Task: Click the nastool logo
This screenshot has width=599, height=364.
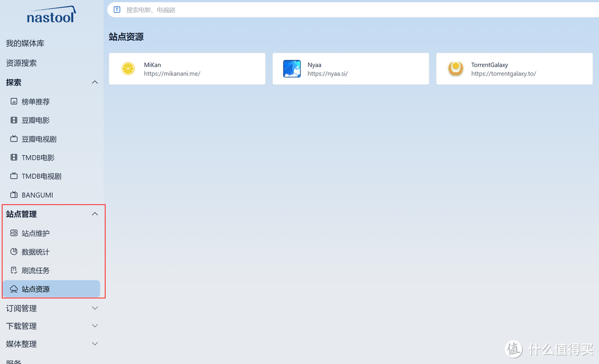Action: coord(50,15)
